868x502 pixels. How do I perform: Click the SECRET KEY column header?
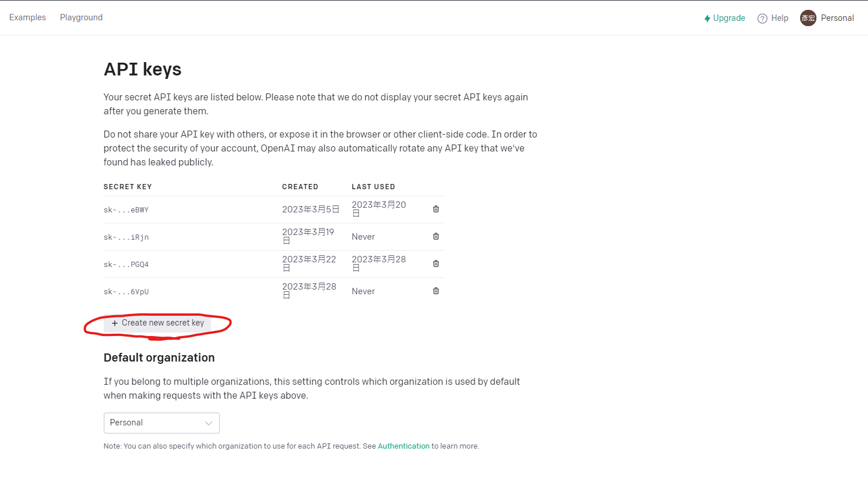(x=128, y=186)
